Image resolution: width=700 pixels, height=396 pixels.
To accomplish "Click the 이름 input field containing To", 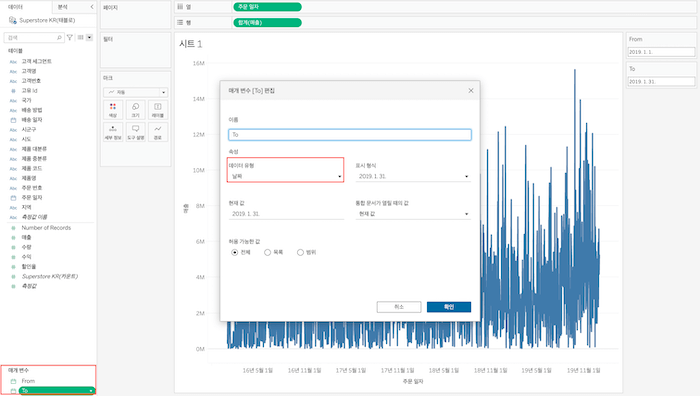I will click(x=350, y=134).
